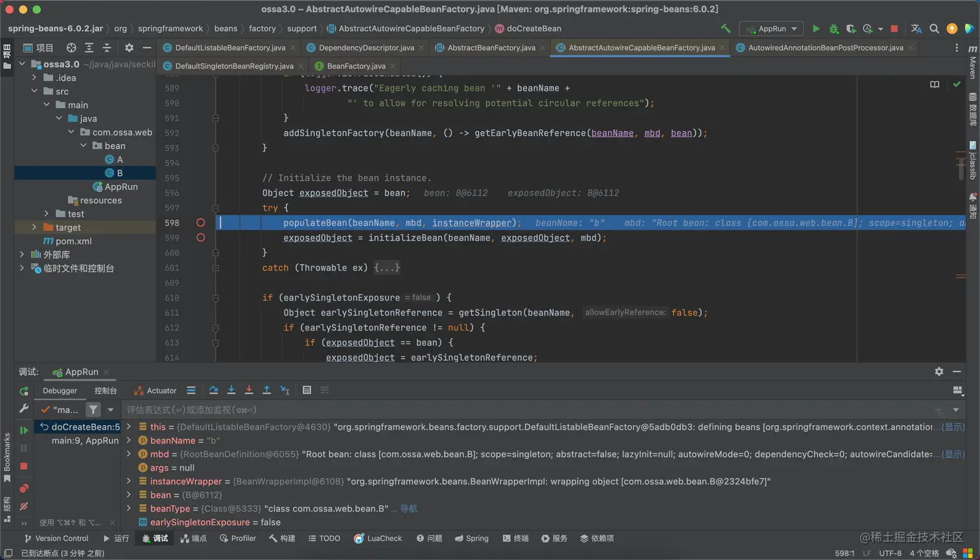Open the 控制台 console tab
This screenshot has height=560, width=980.
tap(106, 391)
